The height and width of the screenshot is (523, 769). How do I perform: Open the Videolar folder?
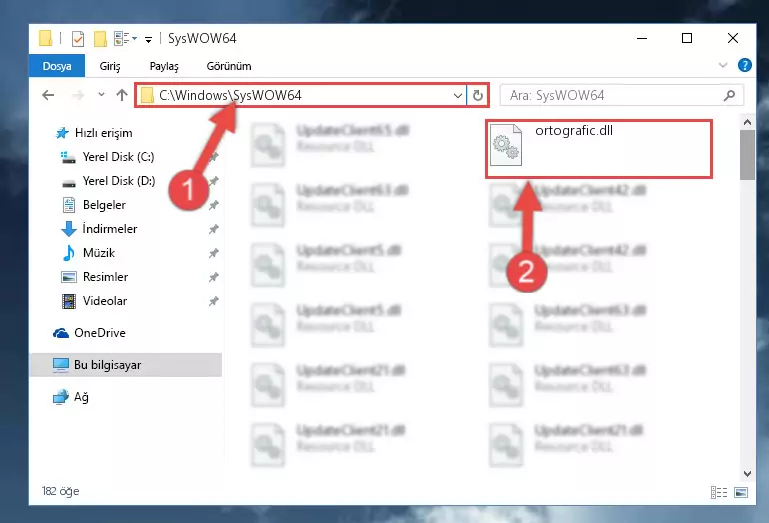pyautogui.click(x=94, y=301)
